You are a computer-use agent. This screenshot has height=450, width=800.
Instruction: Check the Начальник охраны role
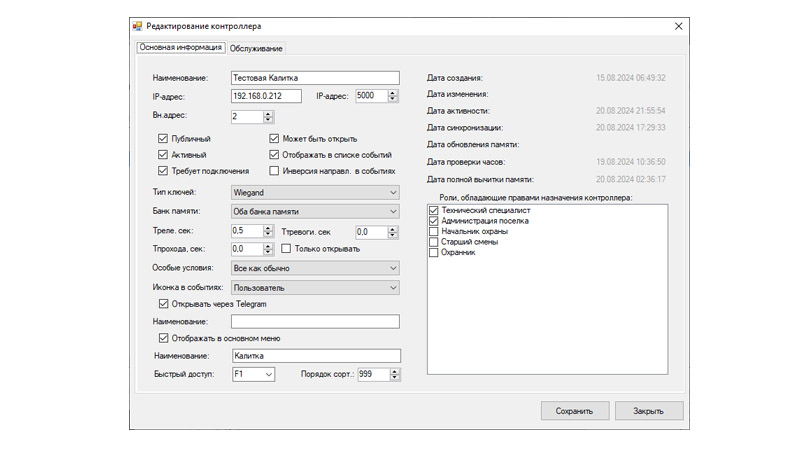[433, 231]
